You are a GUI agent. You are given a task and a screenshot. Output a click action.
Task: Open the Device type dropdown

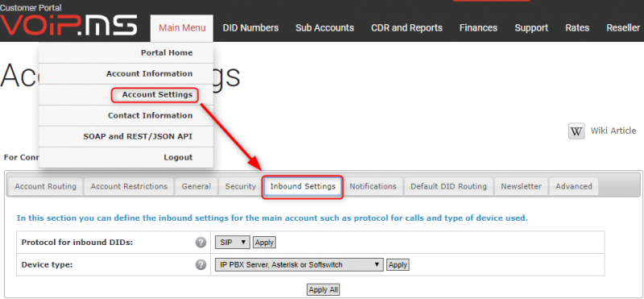coord(299,264)
